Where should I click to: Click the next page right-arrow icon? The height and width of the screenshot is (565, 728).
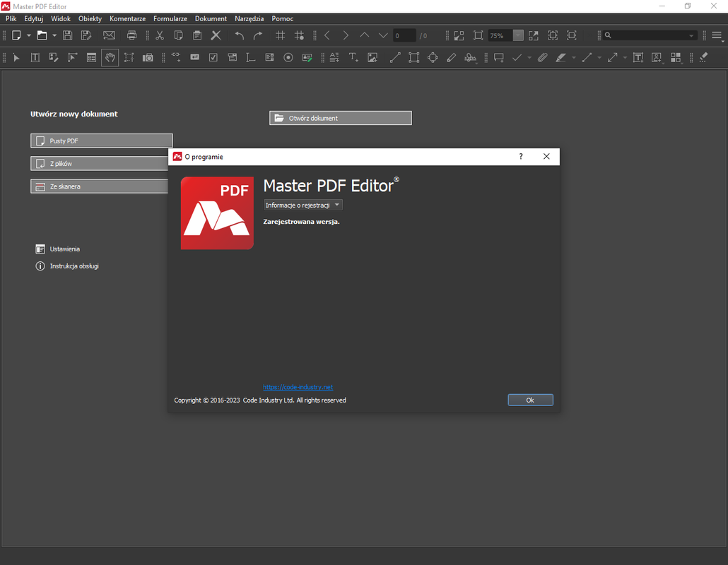click(346, 36)
